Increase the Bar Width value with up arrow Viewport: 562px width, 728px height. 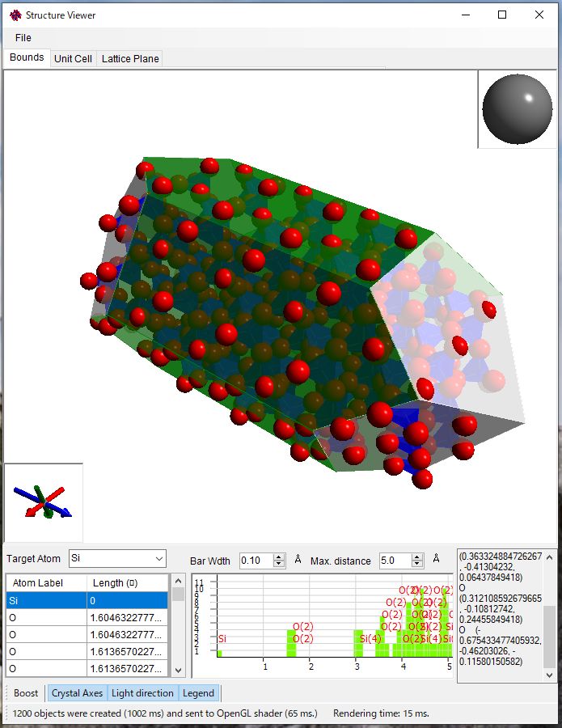click(279, 557)
